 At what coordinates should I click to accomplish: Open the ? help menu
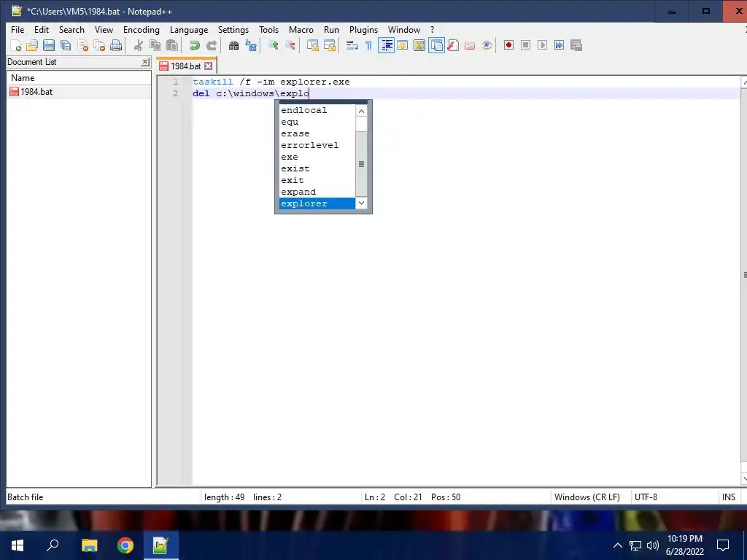click(x=432, y=29)
